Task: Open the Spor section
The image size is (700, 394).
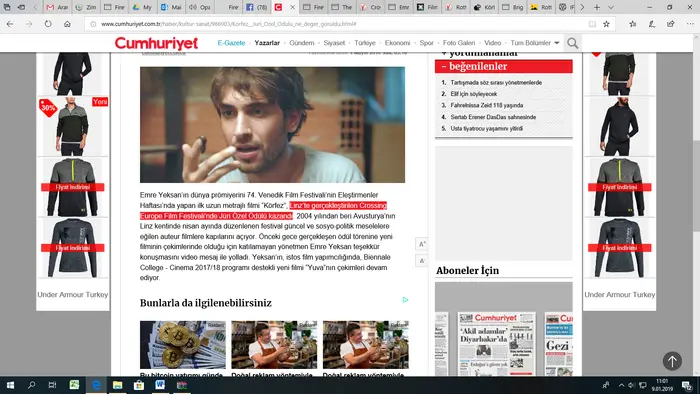Action: click(x=426, y=43)
